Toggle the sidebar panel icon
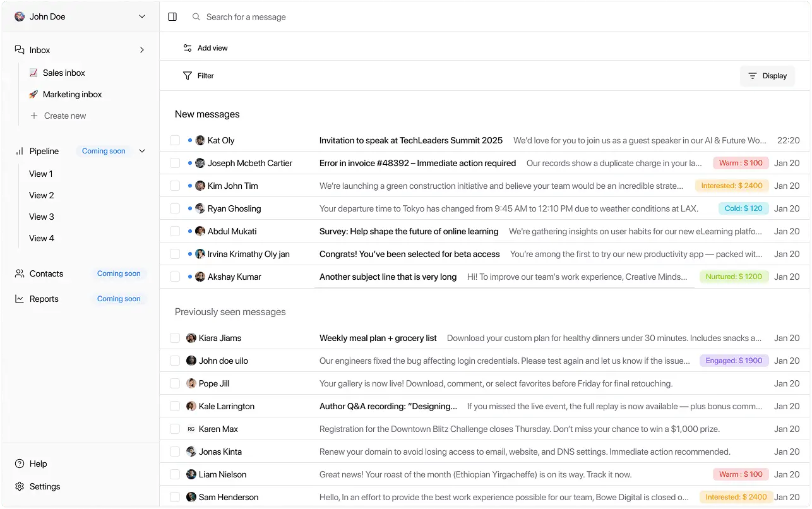812x509 pixels. click(172, 17)
